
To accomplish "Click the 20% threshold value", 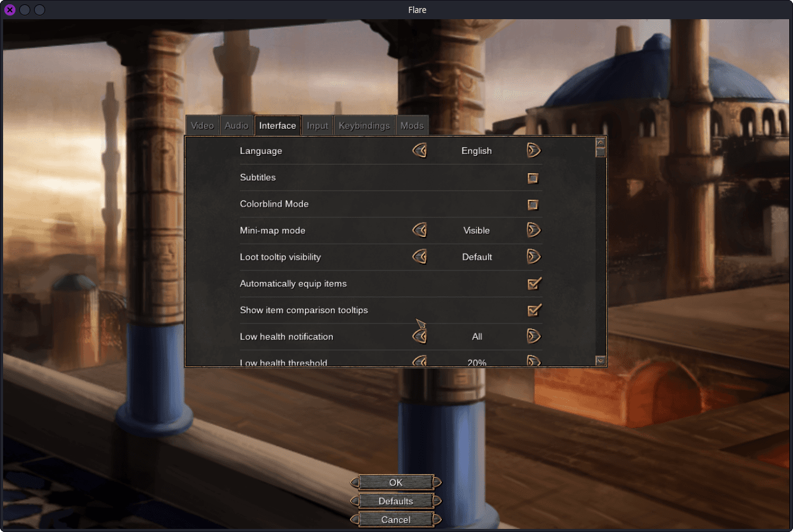I will click(x=477, y=363).
